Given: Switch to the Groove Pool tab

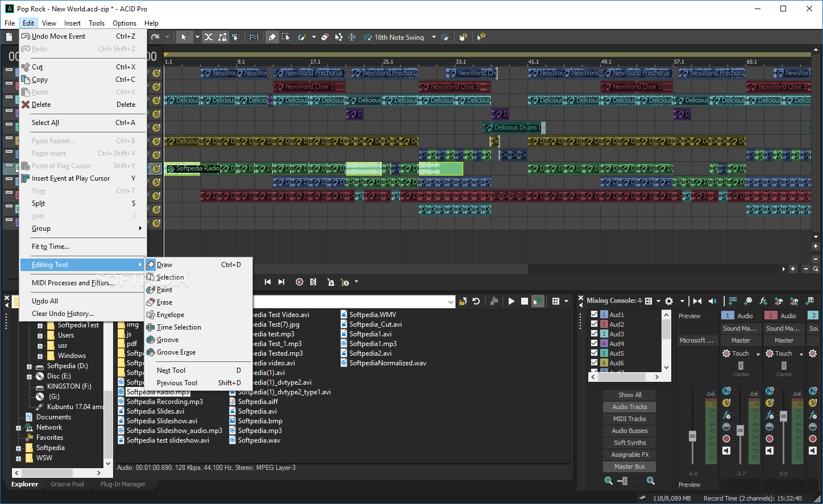Looking at the screenshot, I should (x=67, y=484).
